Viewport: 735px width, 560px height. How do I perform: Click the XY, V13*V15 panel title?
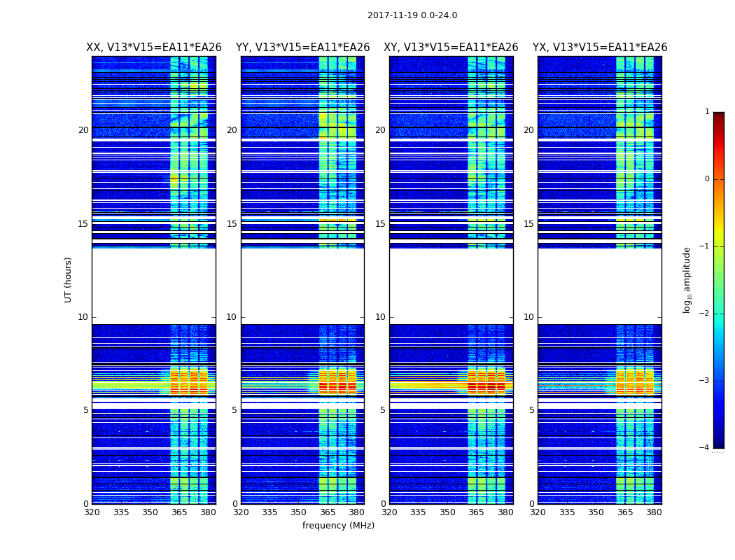pos(451,48)
